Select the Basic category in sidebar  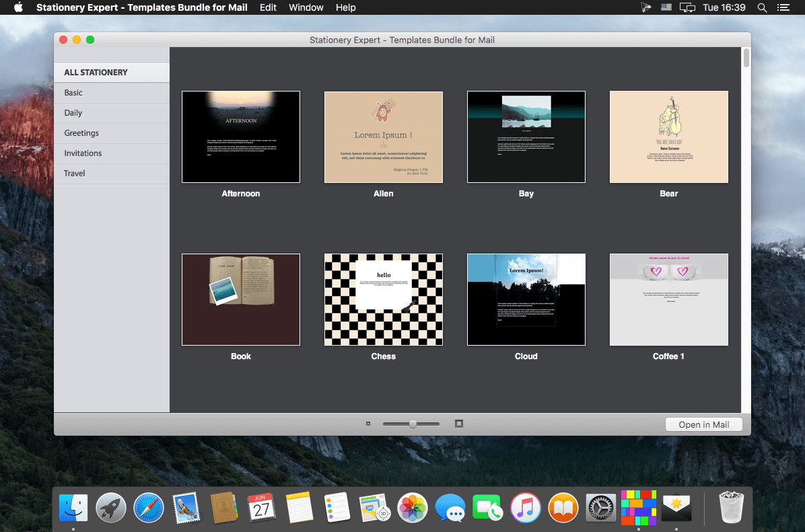pos(112,93)
